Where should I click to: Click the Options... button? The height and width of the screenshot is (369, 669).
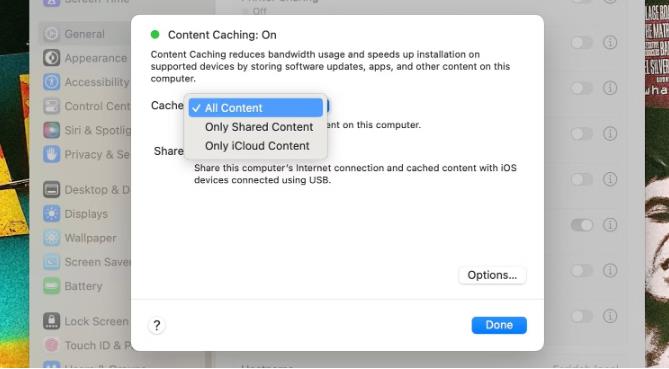click(492, 275)
